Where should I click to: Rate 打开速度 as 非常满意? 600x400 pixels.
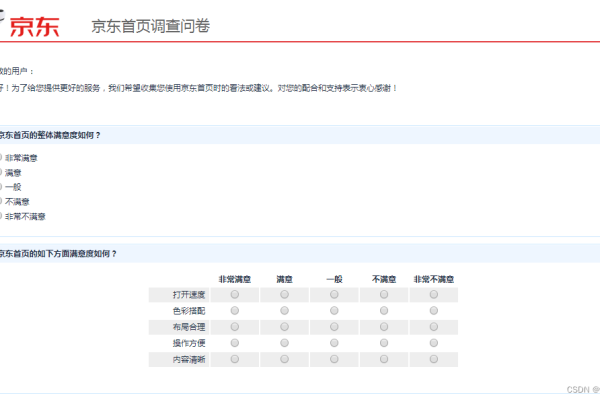[x=235, y=294]
